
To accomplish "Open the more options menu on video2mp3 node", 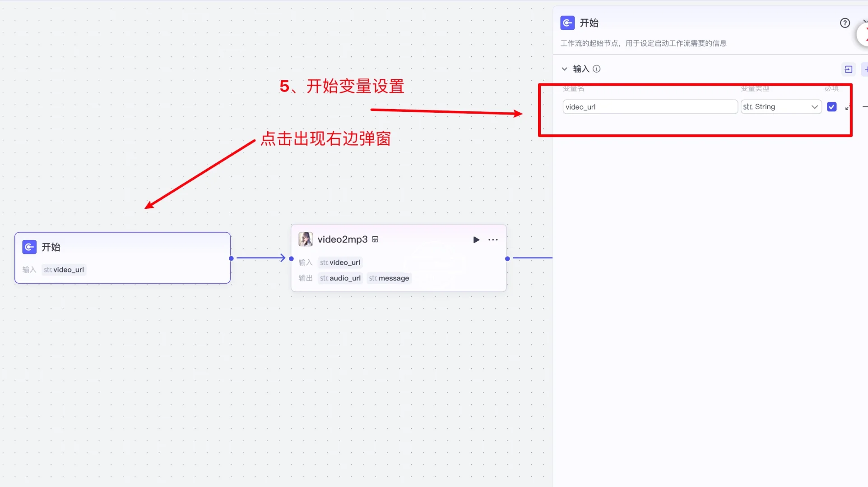I will point(492,239).
